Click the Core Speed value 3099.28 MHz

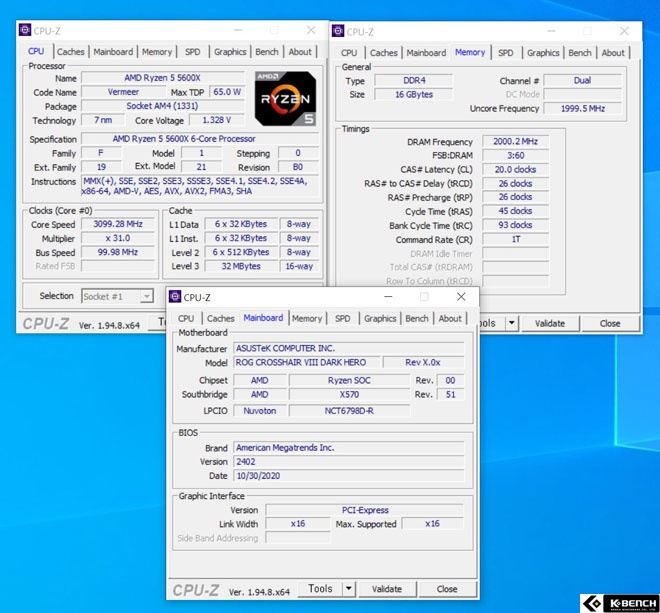click(118, 224)
